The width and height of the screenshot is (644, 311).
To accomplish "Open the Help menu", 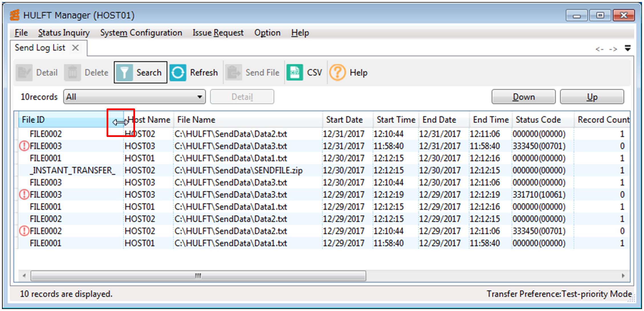I will (300, 33).
